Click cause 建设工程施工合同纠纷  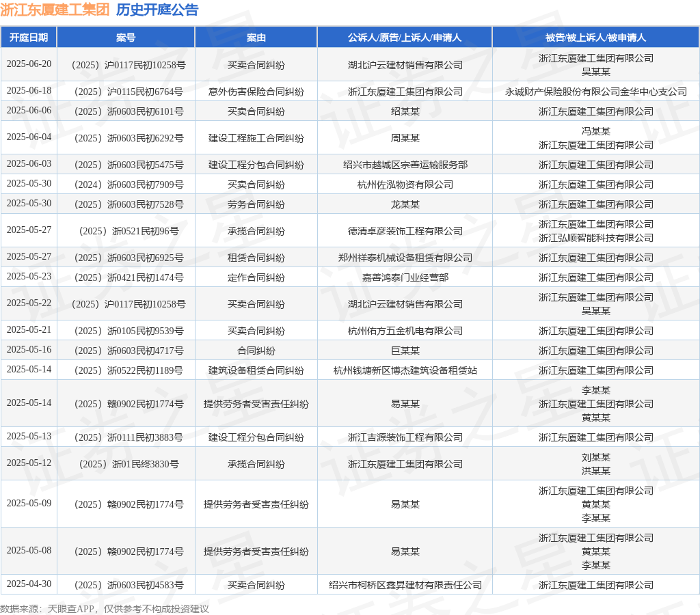pos(256,138)
